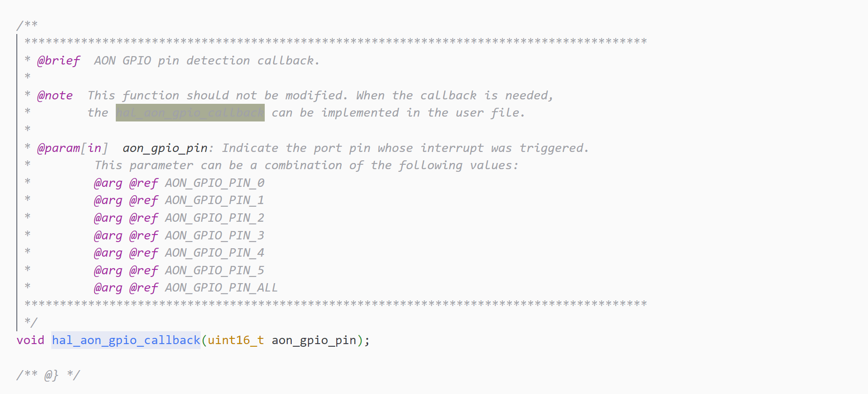Click aon_gpio_pin name in the @param line
Viewport: 868px width, 394px height.
(165, 148)
